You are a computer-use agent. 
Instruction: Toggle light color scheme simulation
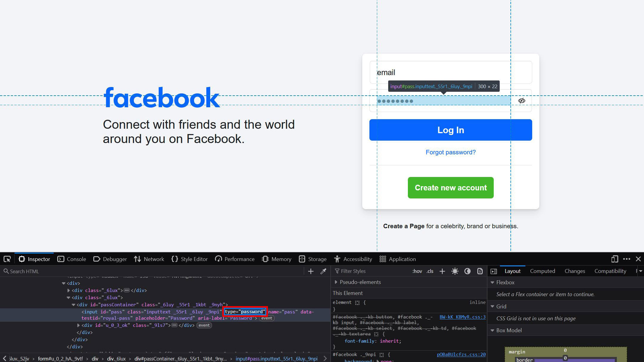click(x=455, y=271)
